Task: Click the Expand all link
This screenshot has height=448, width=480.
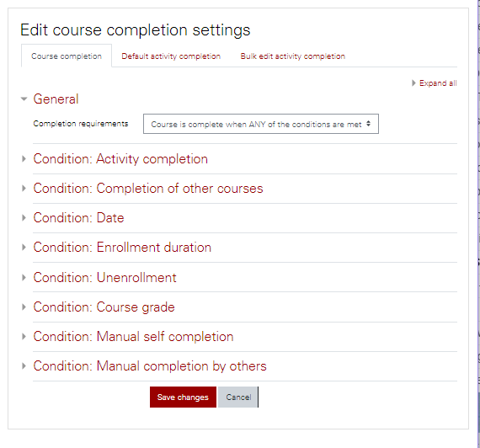Action: coord(438,83)
